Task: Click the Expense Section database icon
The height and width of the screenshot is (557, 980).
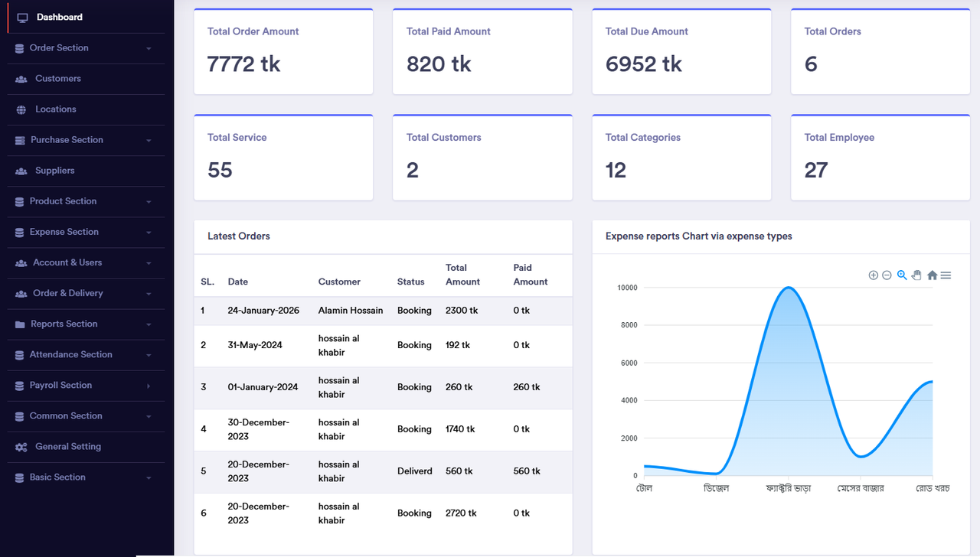Action: pyautogui.click(x=19, y=232)
